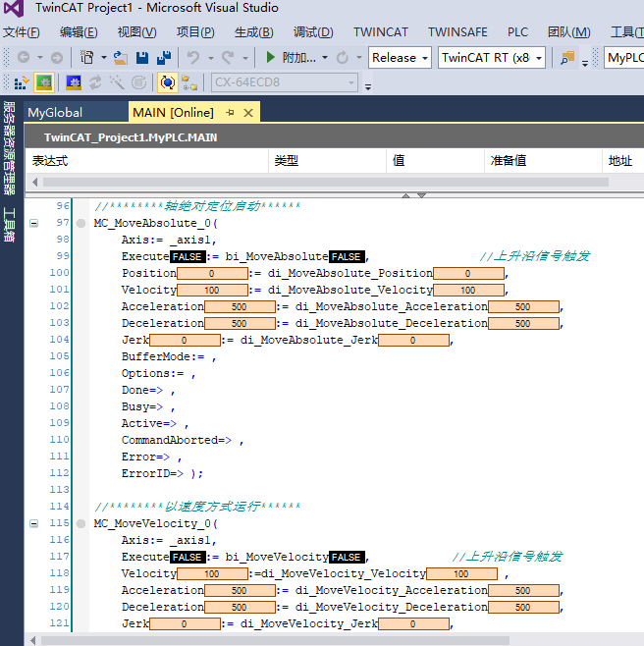The image size is (644, 646).
Task: Collapse the MC_MoveVelocity_0 code block
Action: pos(34,523)
